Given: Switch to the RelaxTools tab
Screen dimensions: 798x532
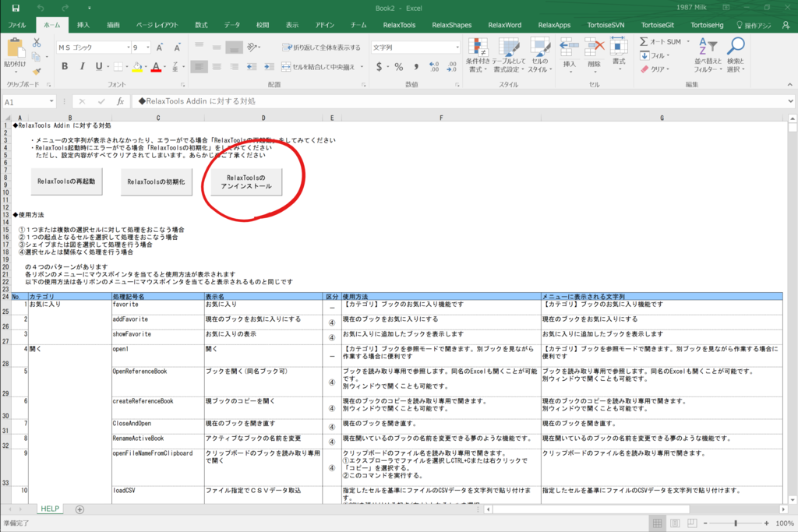Looking at the screenshot, I should 399,25.
